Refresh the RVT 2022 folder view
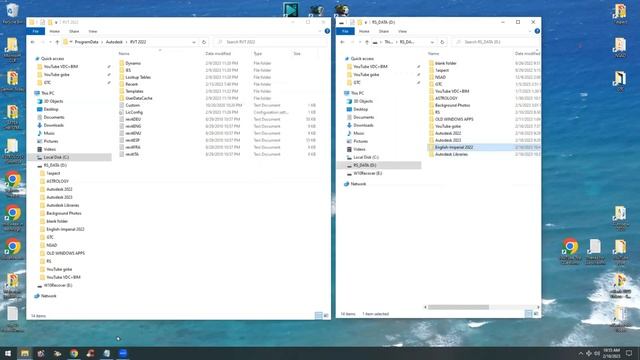 click(x=204, y=42)
